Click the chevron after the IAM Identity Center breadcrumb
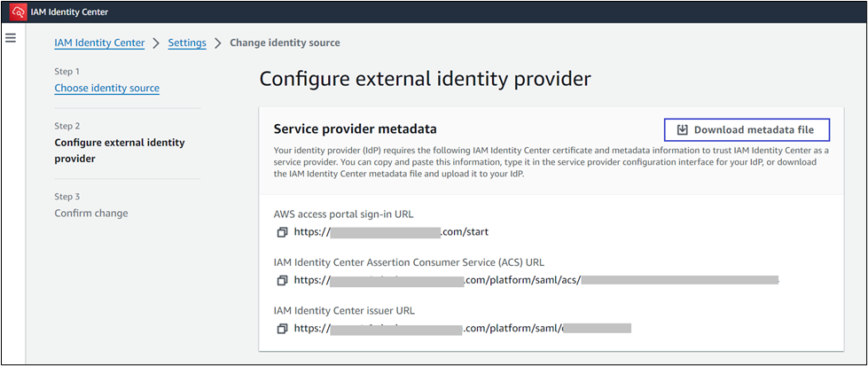This screenshot has width=868, height=366. [156, 43]
